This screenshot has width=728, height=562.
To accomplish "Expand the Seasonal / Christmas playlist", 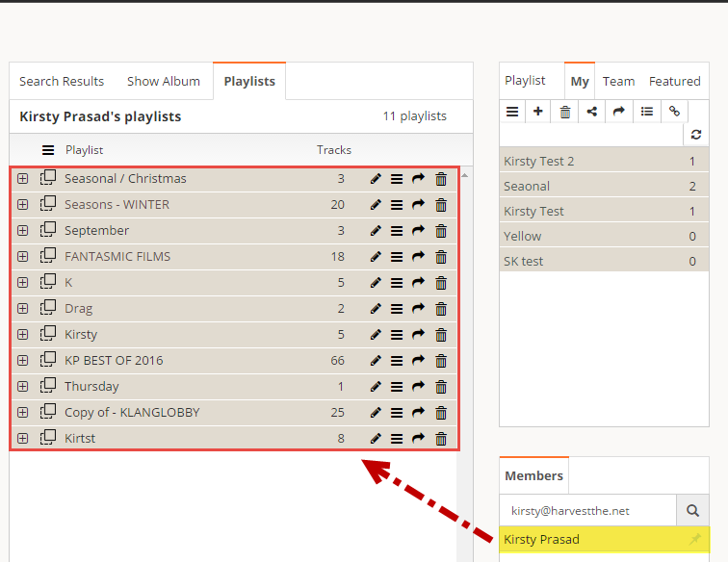I will tap(22, 179).
